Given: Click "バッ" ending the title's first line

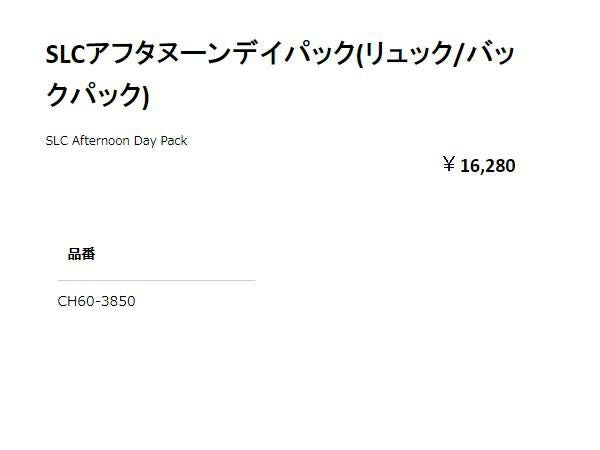Looking at the screenshot, I should 488,55.
